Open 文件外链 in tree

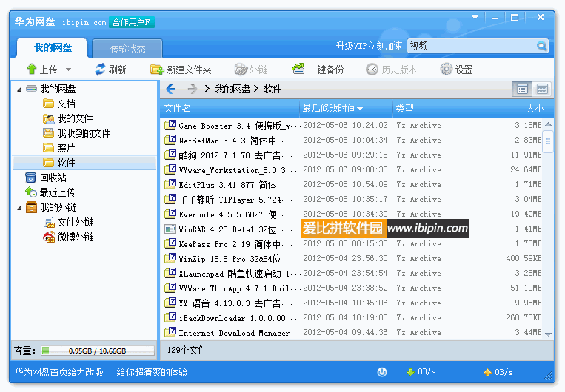tap(67, 222)
